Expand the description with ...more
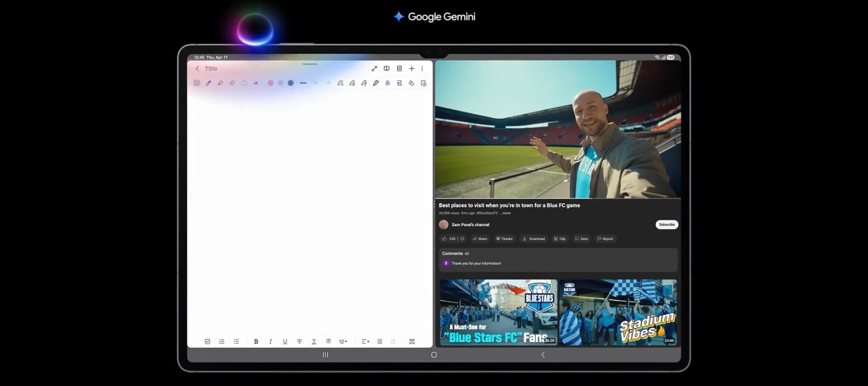The height and width of the screenshot is (386, 868). point(505,213)
